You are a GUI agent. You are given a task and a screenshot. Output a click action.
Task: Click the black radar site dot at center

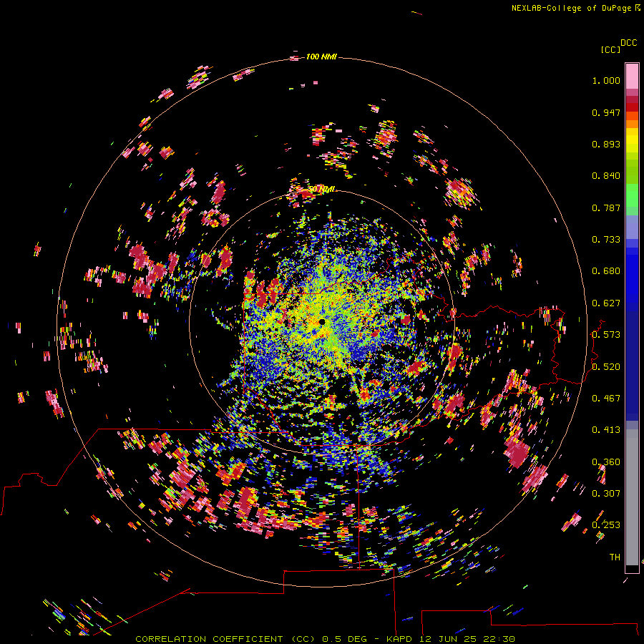(x=322, y=322)
